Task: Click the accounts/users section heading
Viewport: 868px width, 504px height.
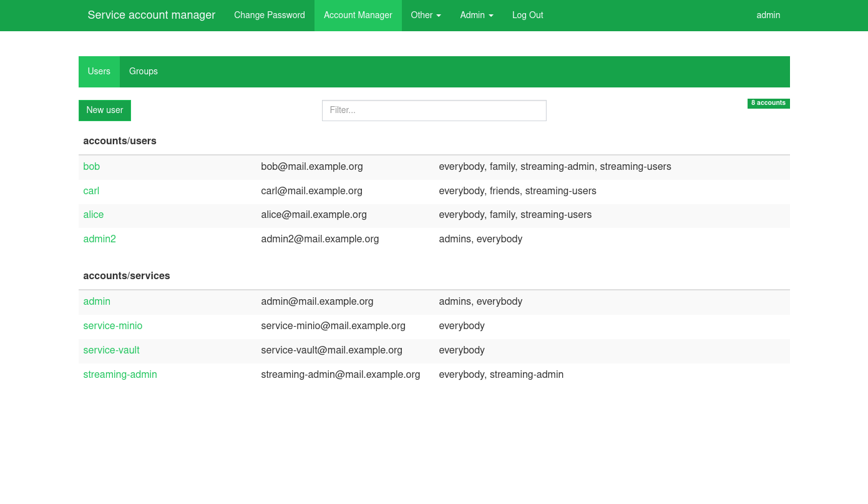Action: (120, 141)
